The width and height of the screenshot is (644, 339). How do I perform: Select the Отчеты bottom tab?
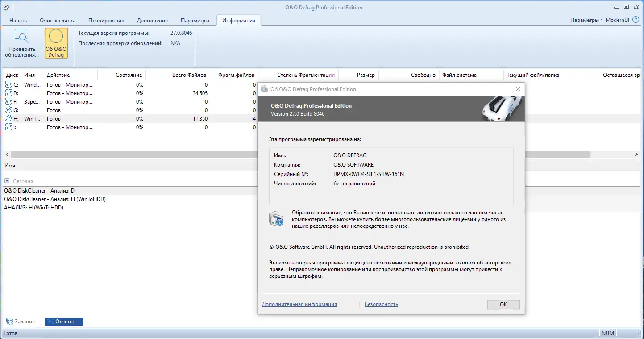[64, 322]
